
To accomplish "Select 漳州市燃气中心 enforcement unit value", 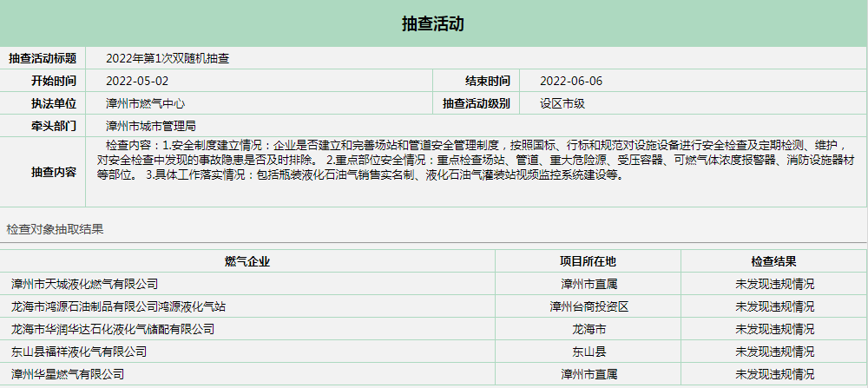I will tap(145, 104).
